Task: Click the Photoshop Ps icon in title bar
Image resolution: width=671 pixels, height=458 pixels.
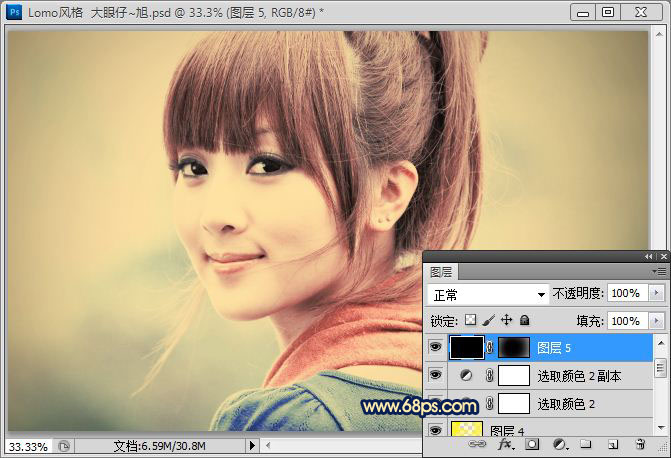Action: pyautogui.click(x=14, y=12)
